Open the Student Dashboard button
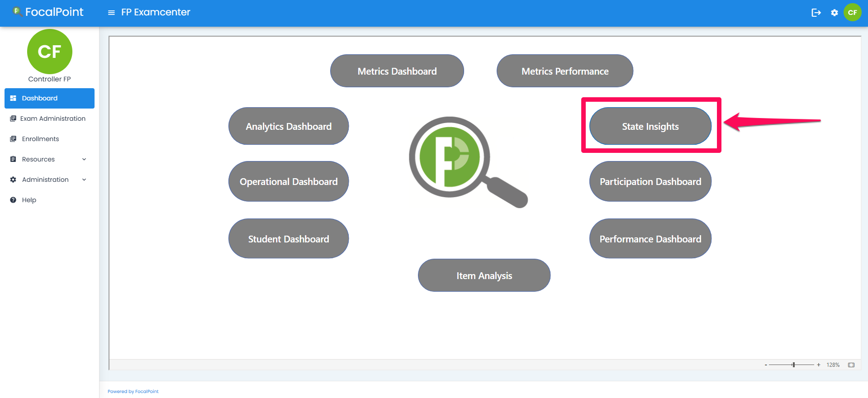Screen dimensions: 868x398 tap(289, 239)
